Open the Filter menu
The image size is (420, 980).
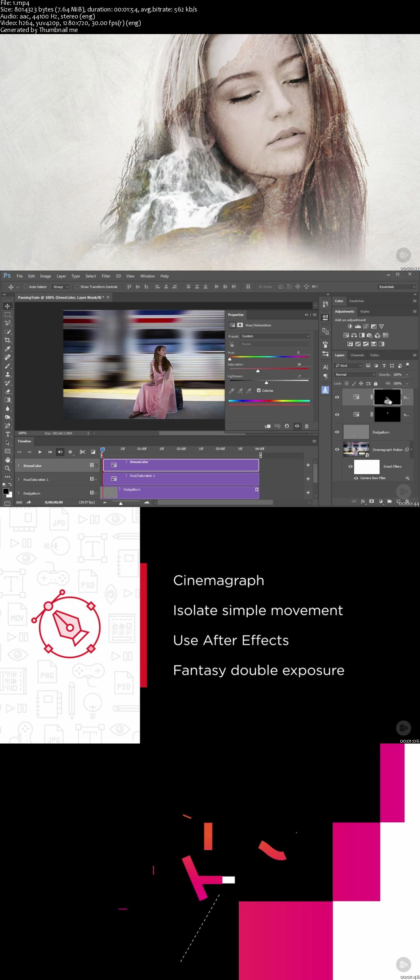[x=106, y=276]
